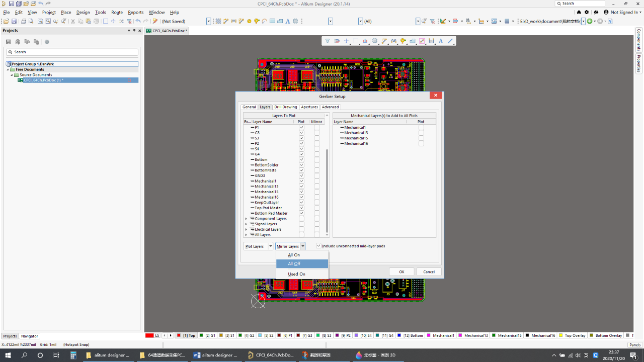
Task: Choose the place component chip icon in active bar
Action: pos(375,41)
